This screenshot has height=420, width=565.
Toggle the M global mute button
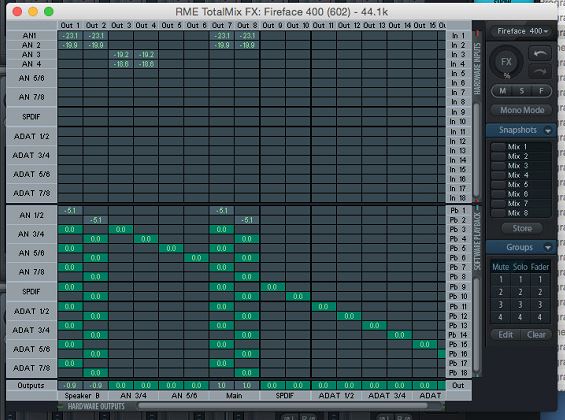502,91
